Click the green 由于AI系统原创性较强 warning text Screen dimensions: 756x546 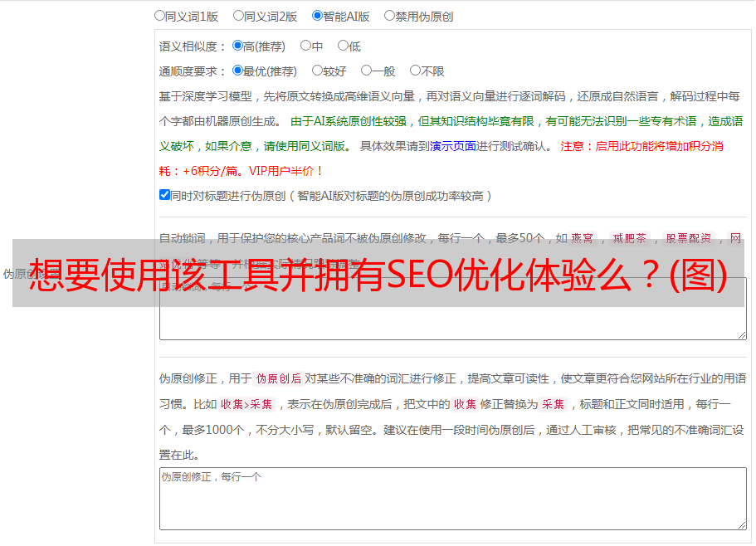pyautogui.click(x=349, y=121)
